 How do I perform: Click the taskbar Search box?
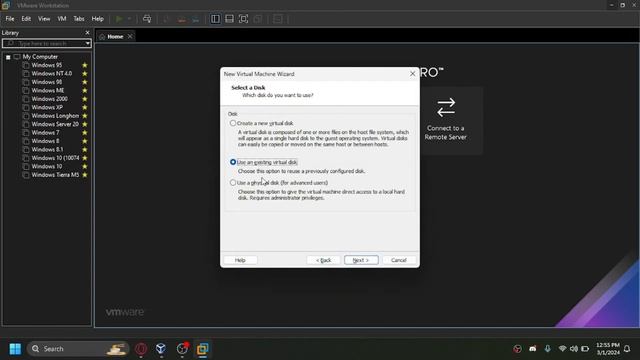(78, 349)
